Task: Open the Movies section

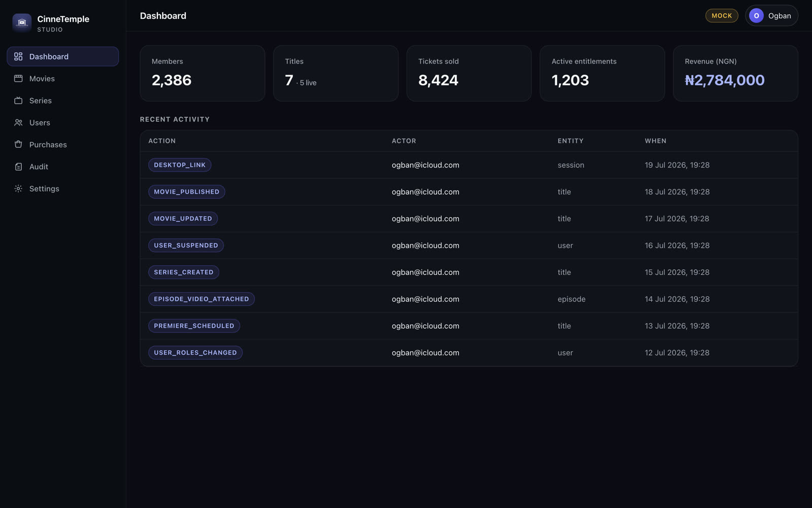Action: point(63,78)
